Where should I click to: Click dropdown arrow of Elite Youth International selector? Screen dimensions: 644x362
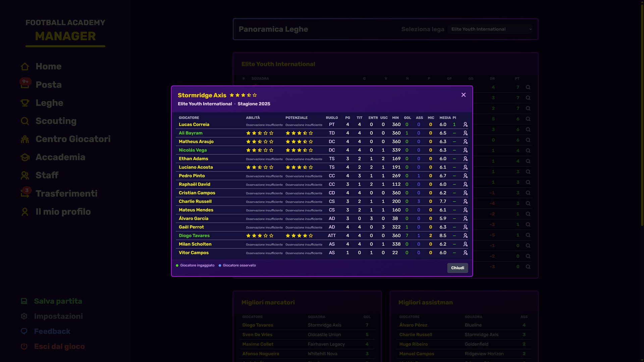[530, 29]
